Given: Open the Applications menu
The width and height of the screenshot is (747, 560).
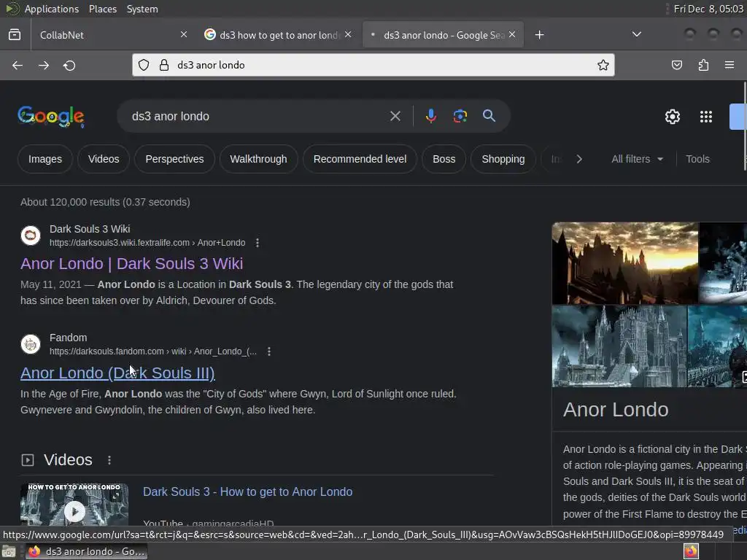Looking at the screenshot, I should pos(52,9).
